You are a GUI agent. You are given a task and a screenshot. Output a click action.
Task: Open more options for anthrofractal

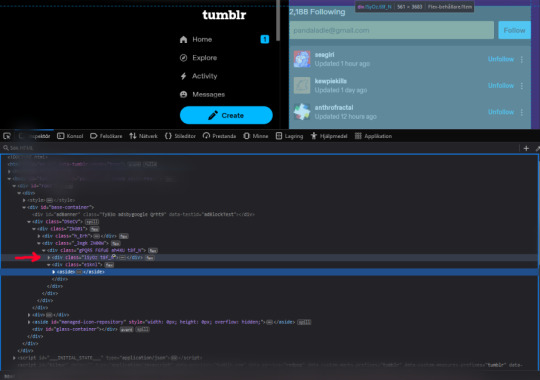(x=522, y=112)
